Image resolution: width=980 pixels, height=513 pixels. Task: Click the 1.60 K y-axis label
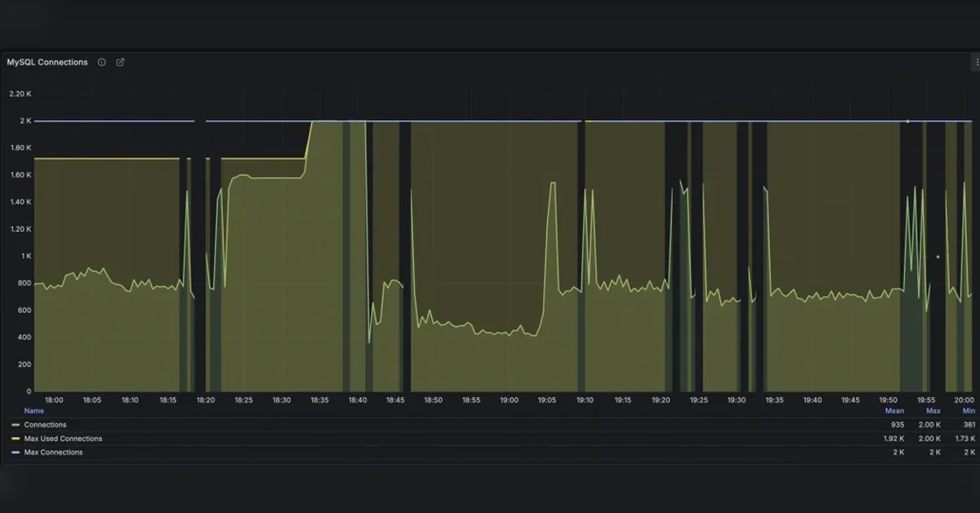pos(20,175)
